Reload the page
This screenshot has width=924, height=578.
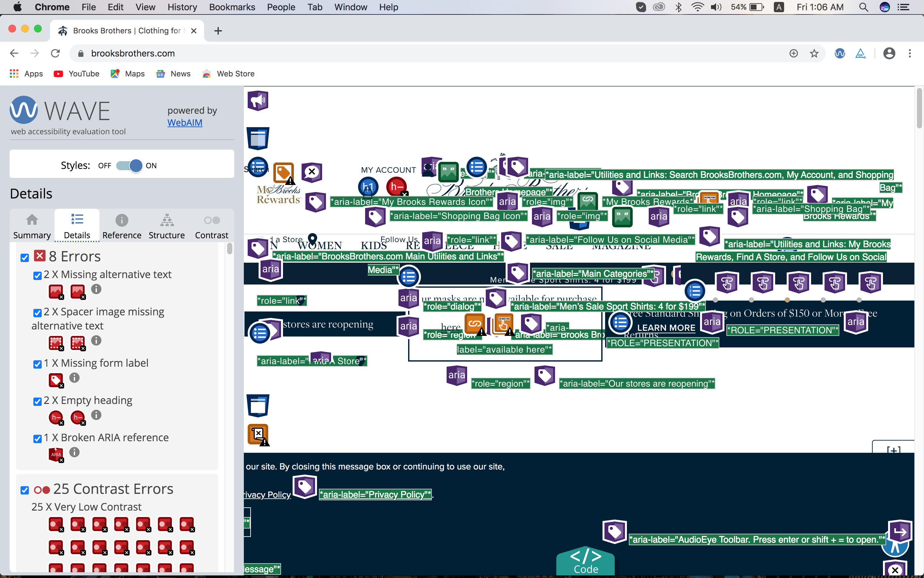pyautogui.click(x=56, y=53)
